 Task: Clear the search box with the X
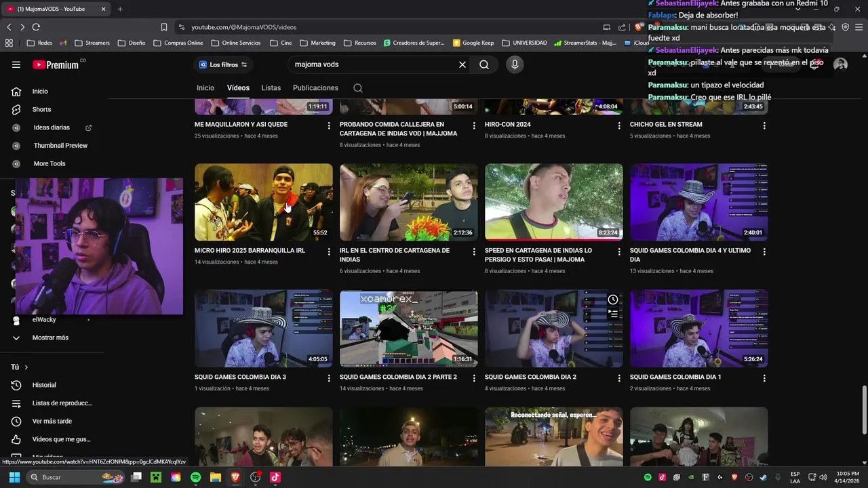point(462,64)
